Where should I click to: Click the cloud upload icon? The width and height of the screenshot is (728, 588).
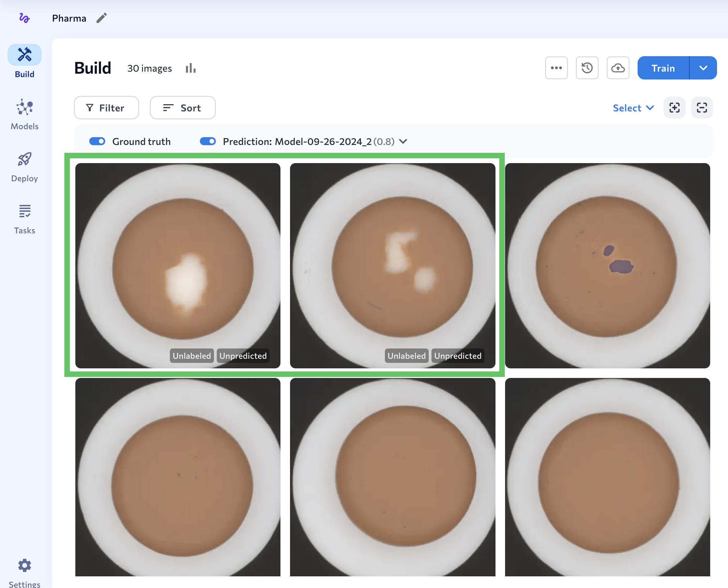coord(618,68)
